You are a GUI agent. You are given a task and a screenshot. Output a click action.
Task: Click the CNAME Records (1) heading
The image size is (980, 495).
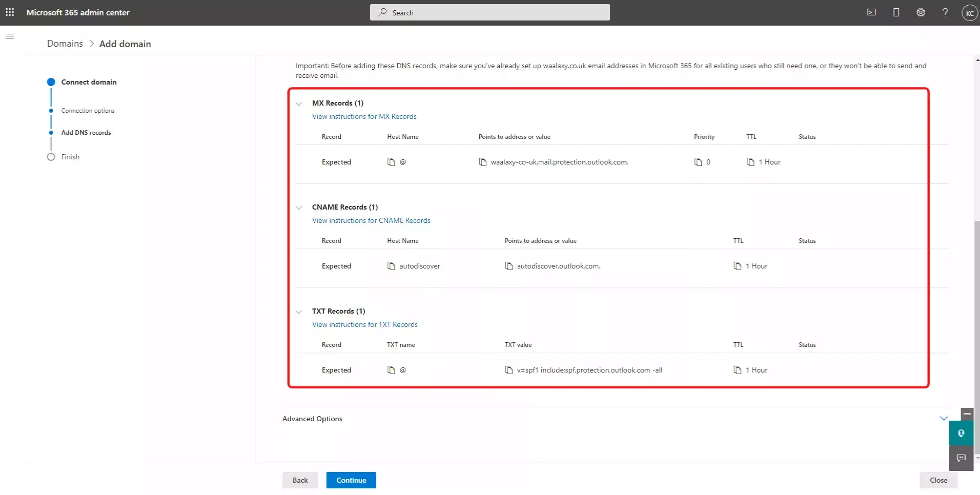(345, 207)
